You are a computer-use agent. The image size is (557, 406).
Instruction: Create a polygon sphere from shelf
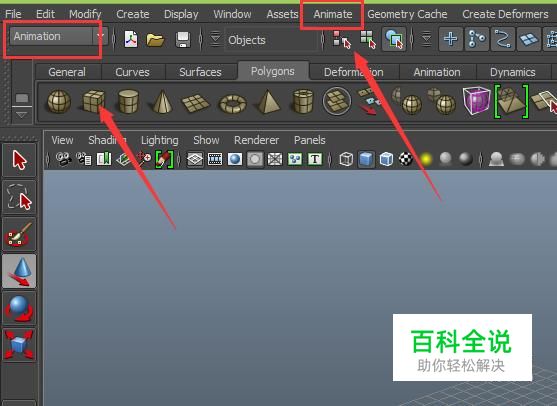[59, 101]
